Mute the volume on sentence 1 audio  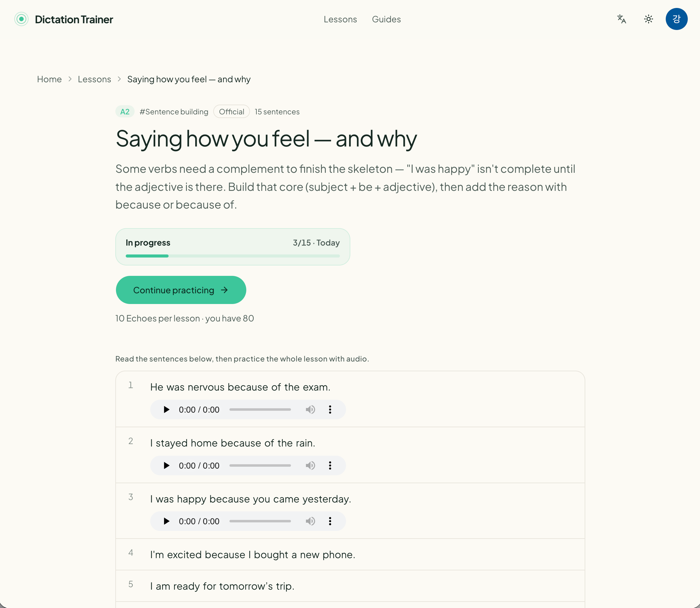click(310, 410)
